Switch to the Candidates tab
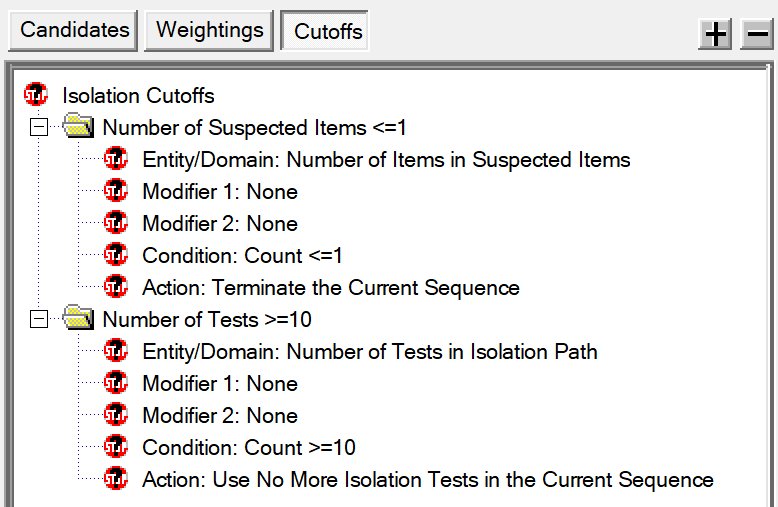Screen dimensions: 778x507 click(73, 30)
